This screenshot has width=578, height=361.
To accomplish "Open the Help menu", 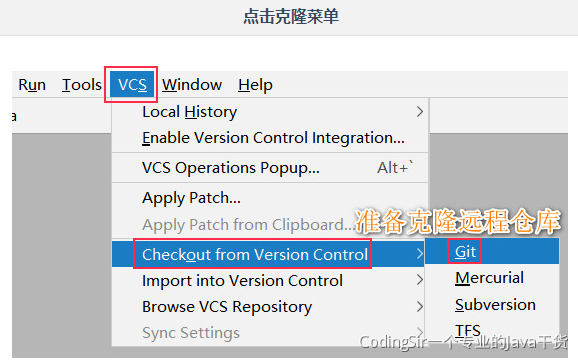I will click(255, 85).
